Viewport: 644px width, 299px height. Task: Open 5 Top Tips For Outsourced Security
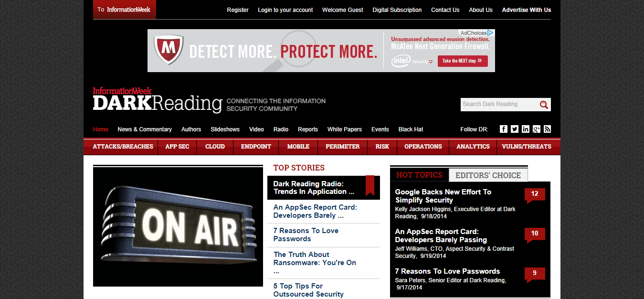click(308, 290)
